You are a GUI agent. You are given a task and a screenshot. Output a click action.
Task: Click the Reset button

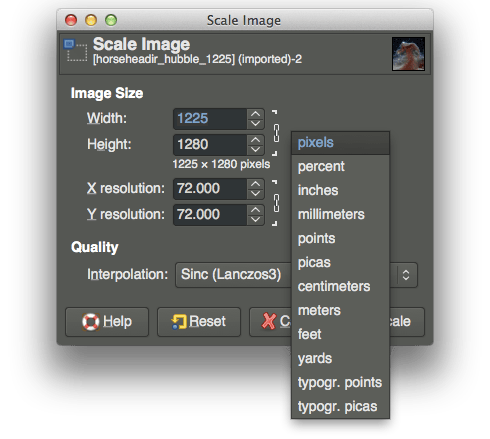coord(199,322)
